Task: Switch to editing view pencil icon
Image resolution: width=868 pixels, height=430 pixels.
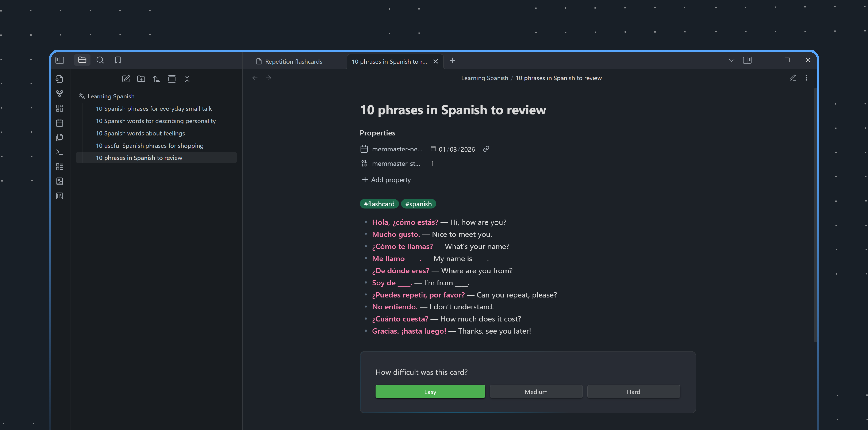Action: [793, 78]
